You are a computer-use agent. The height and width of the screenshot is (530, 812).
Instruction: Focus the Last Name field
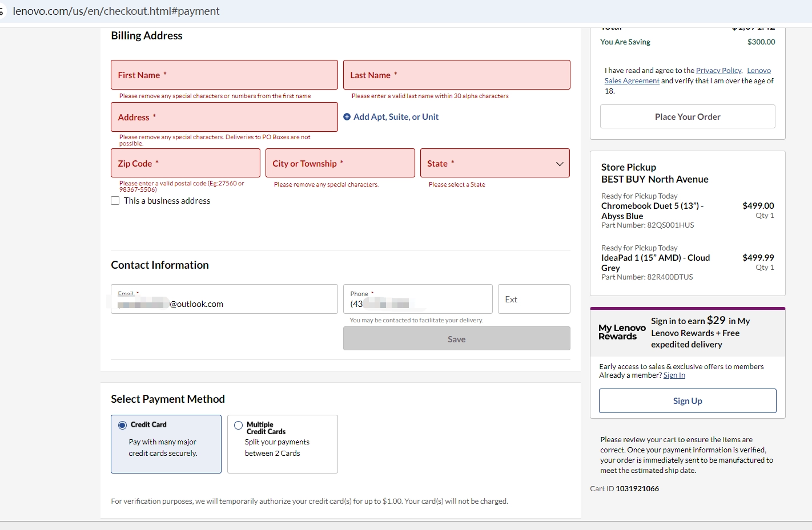(x=457, y=75)
